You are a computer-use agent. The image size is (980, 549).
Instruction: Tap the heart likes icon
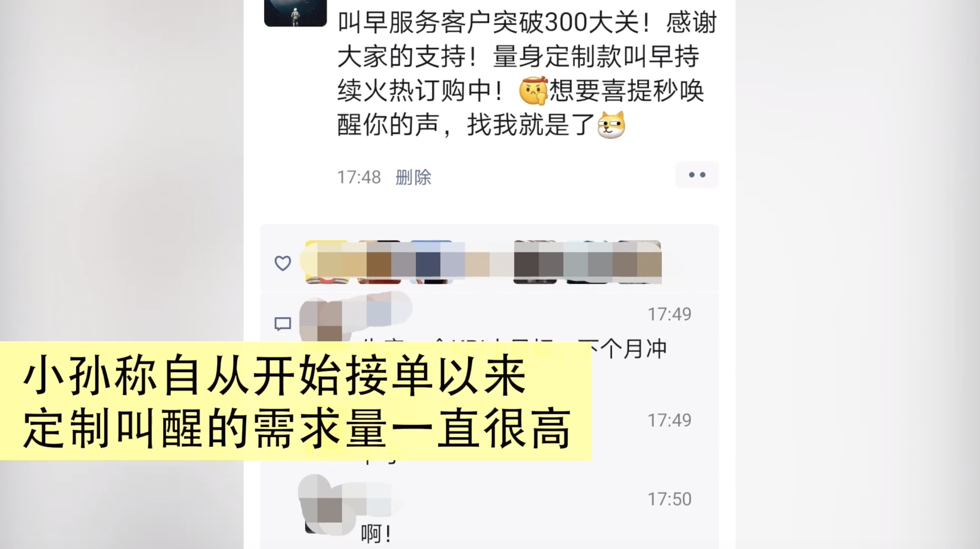pos(282,263)
